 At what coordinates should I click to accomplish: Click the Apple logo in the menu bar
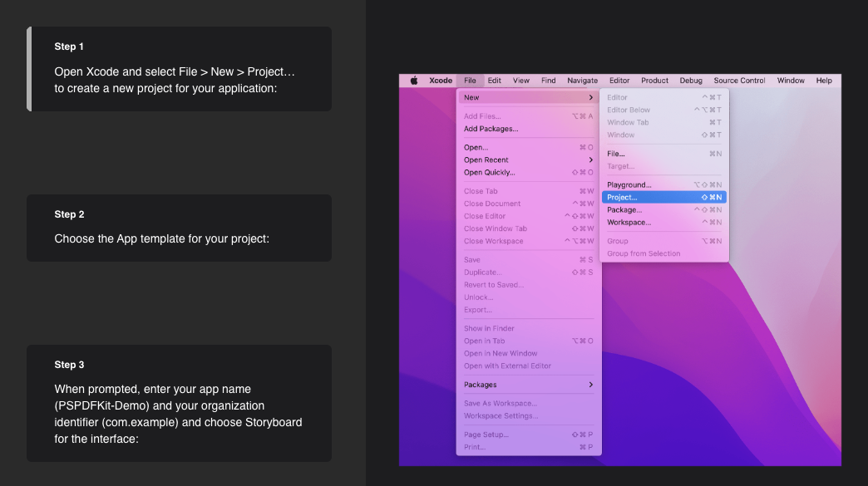pos(413,81)
